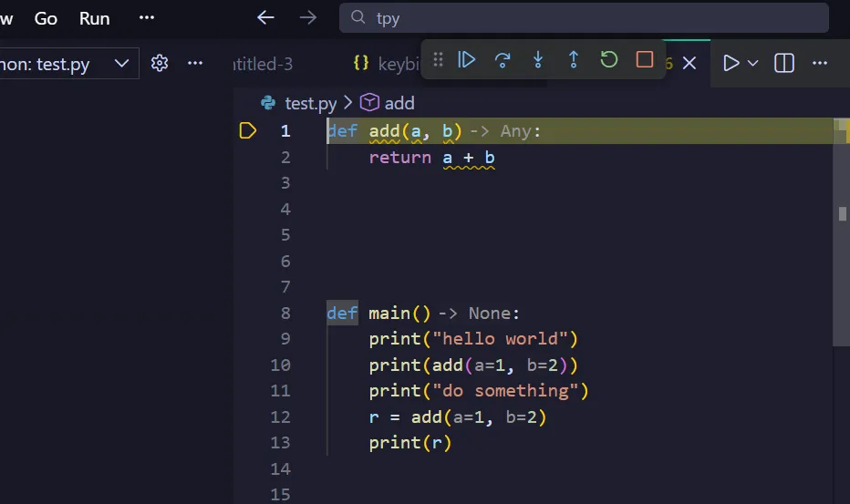Open the overflow menu beside Run
Screen dimensions: 850x504
pyautogui.click(x=146, y=18)
